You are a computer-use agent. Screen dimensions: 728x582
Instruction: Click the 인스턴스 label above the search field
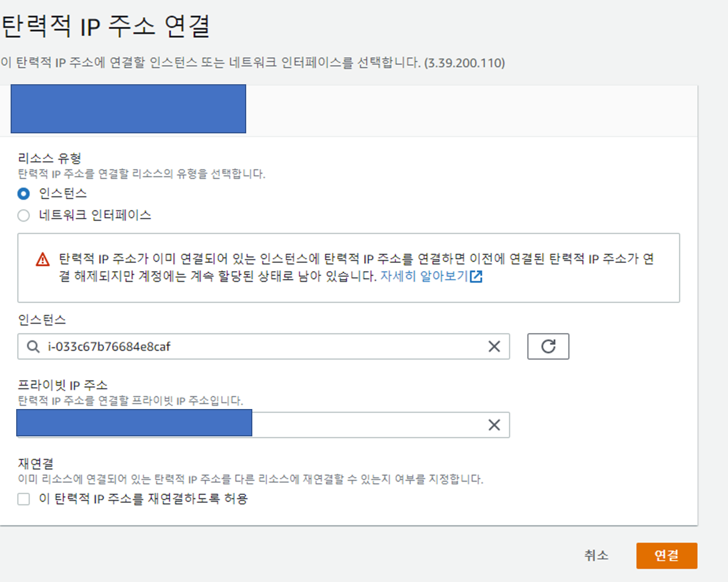(x=42, y=320)
